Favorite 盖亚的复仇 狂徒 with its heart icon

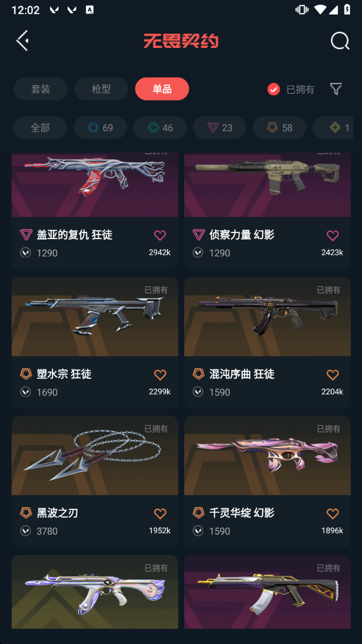point(160,235)
